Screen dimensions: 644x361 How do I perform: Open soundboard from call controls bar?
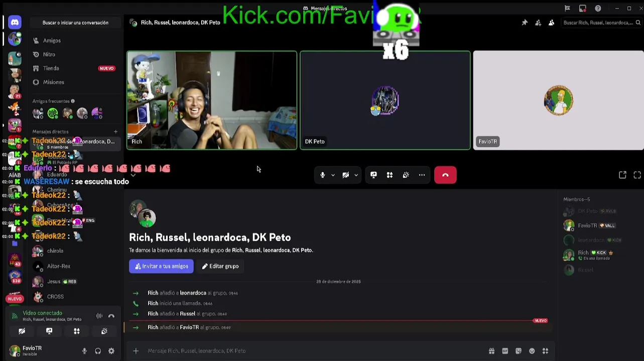[406, 175]
